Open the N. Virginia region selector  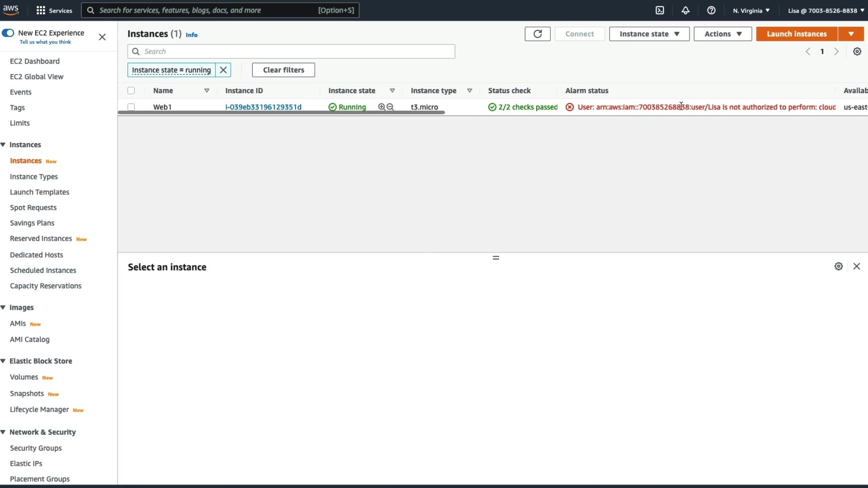pyautogui.click(x=751, y=10)
